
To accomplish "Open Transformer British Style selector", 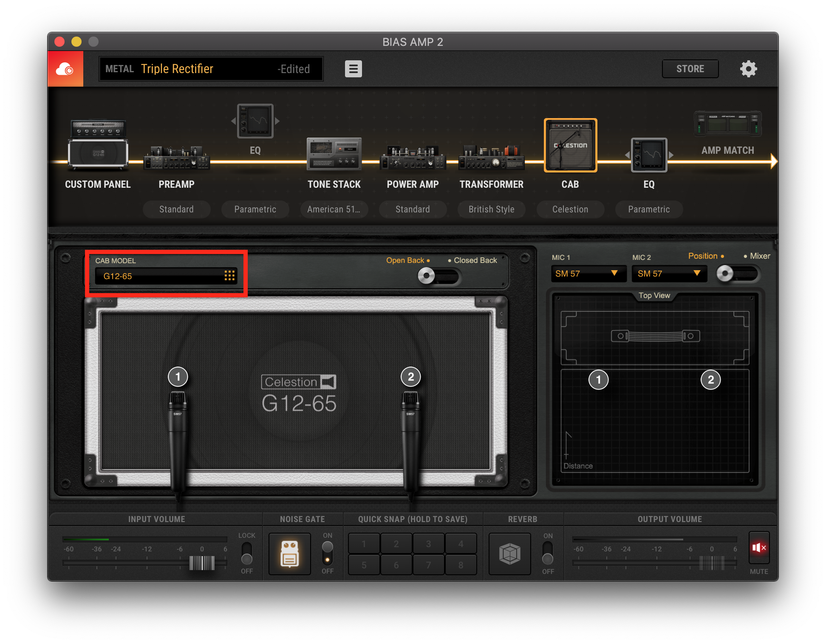I will (491, 209).
